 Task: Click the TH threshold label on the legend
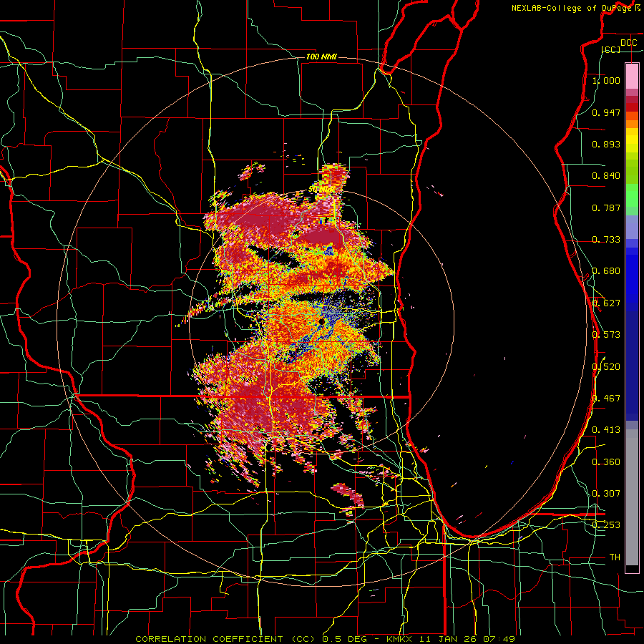(615, 557)
